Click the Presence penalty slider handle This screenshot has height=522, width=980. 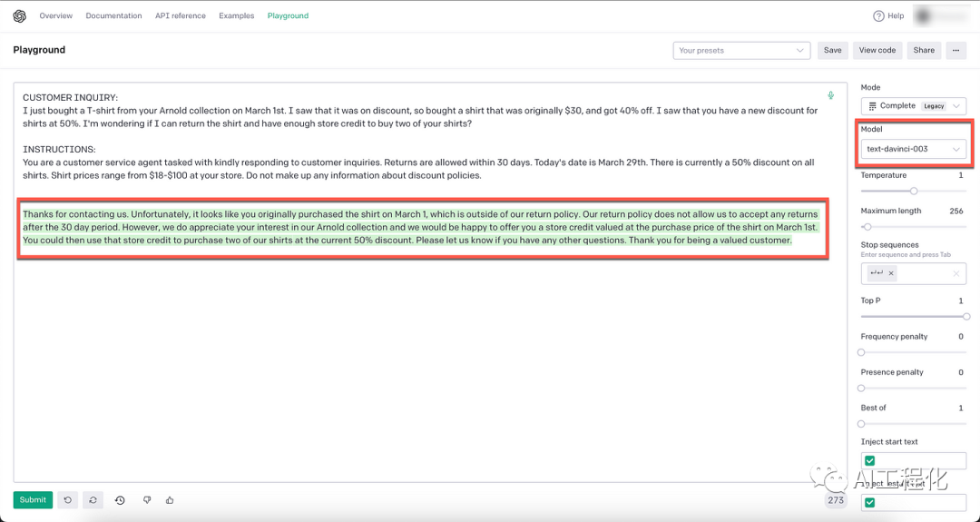(861, 389)
